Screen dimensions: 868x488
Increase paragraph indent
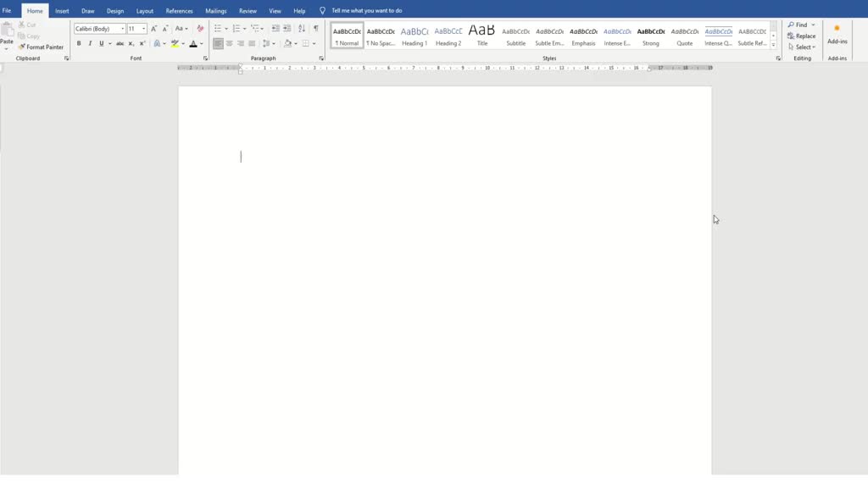point(287,28)
